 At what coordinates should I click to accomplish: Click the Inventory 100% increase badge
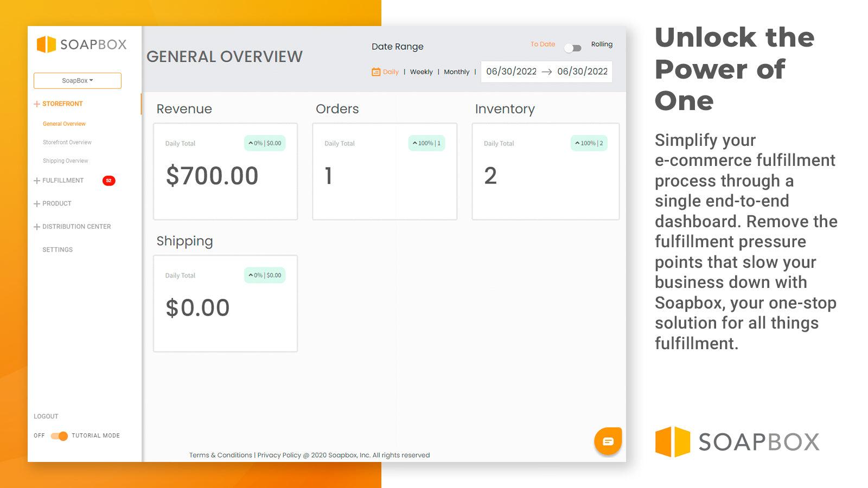(588, 143)
